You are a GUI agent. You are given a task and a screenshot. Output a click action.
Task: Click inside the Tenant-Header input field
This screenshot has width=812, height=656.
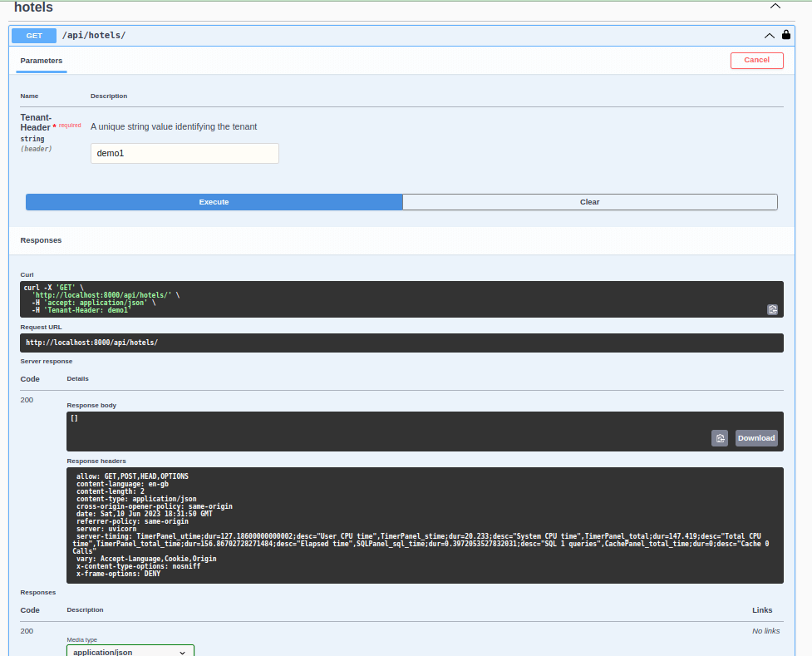(184, 153)
